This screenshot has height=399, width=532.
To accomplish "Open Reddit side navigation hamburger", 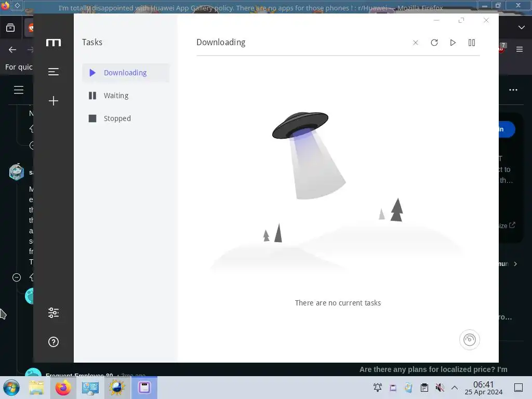I will (x=19, y=90).
